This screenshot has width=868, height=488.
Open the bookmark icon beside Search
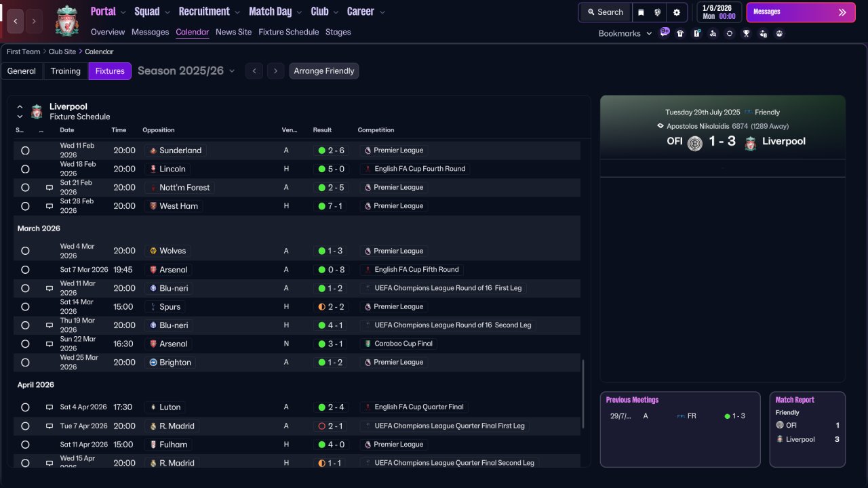coord(642,12)
